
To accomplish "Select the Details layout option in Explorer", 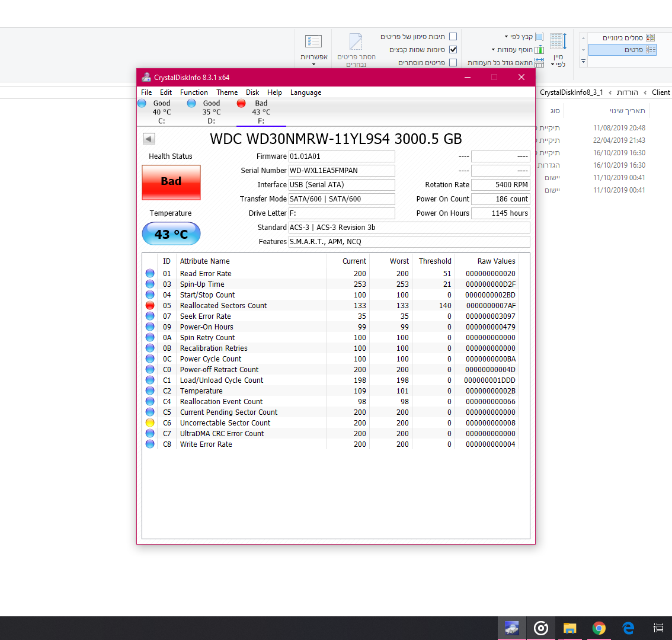I will (622, 50).
